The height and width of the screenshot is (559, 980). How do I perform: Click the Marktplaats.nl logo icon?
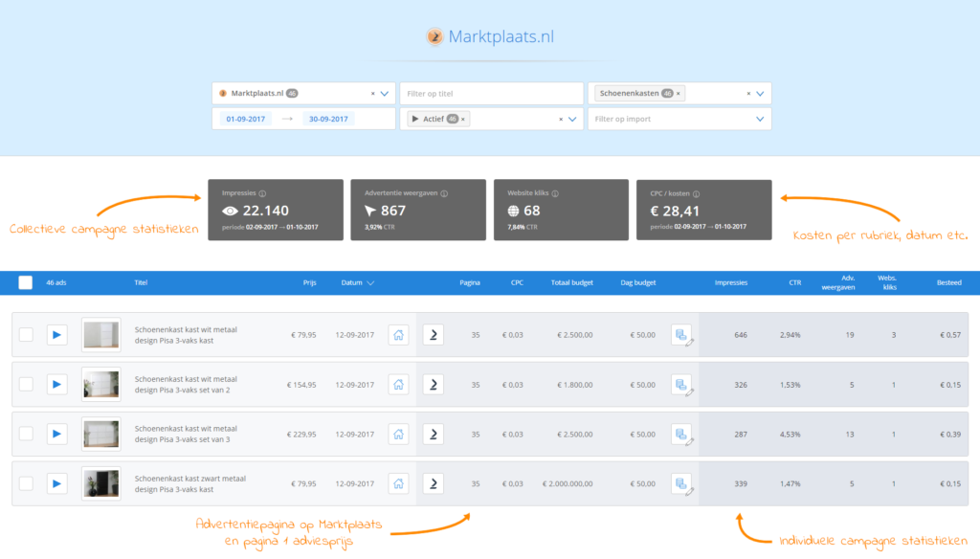[434, 37]
